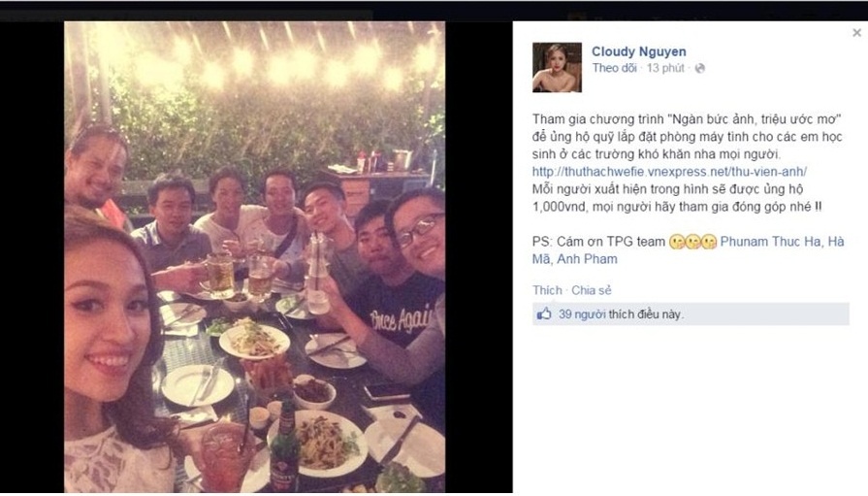Click Thích to like the photo
Viewport: 868px width, 496px height.
547,290
